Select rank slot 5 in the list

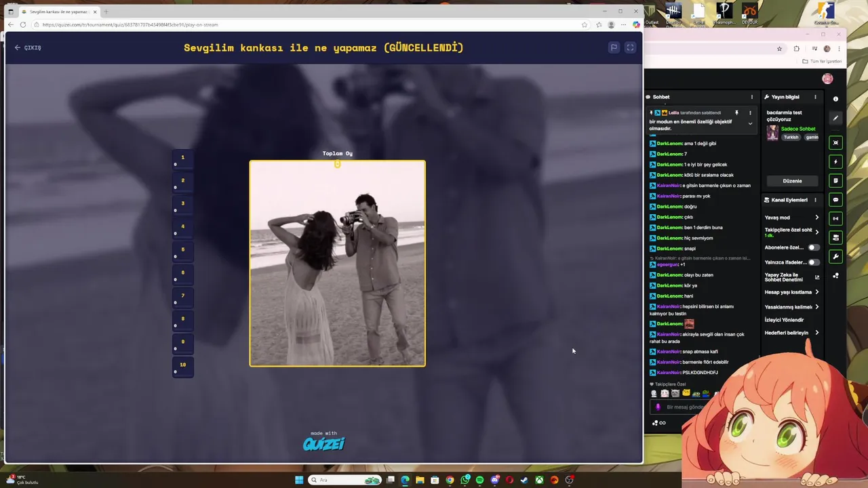tap(182, 251)
